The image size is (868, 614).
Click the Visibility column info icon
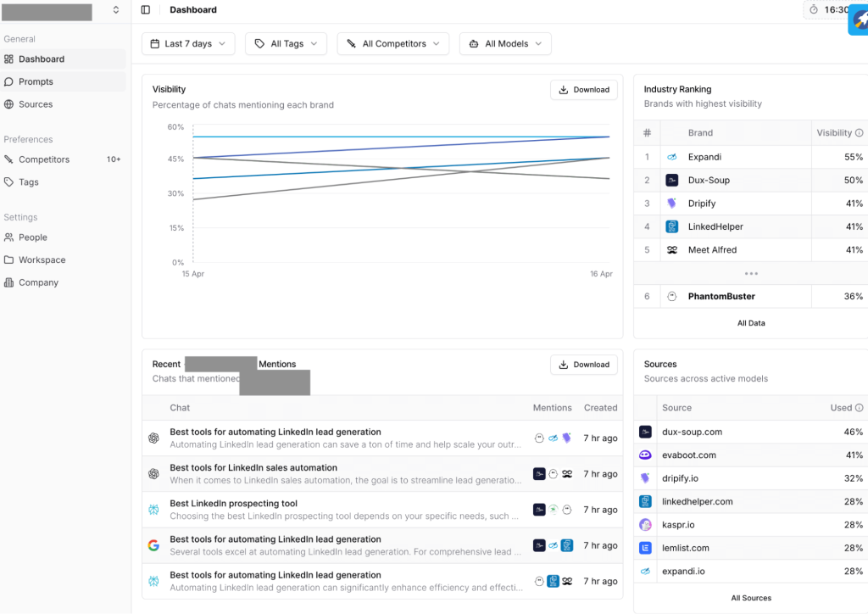point(860,133)
